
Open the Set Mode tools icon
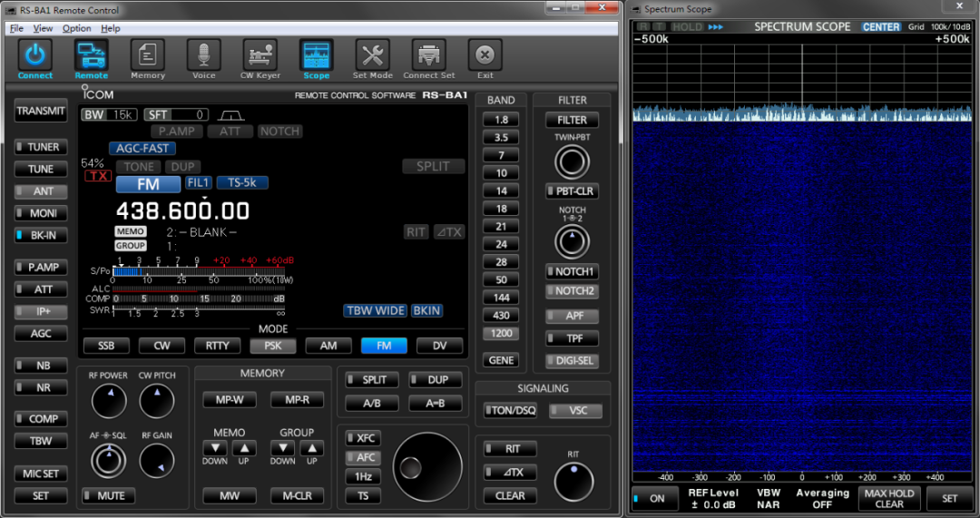[x=373, y=55]
